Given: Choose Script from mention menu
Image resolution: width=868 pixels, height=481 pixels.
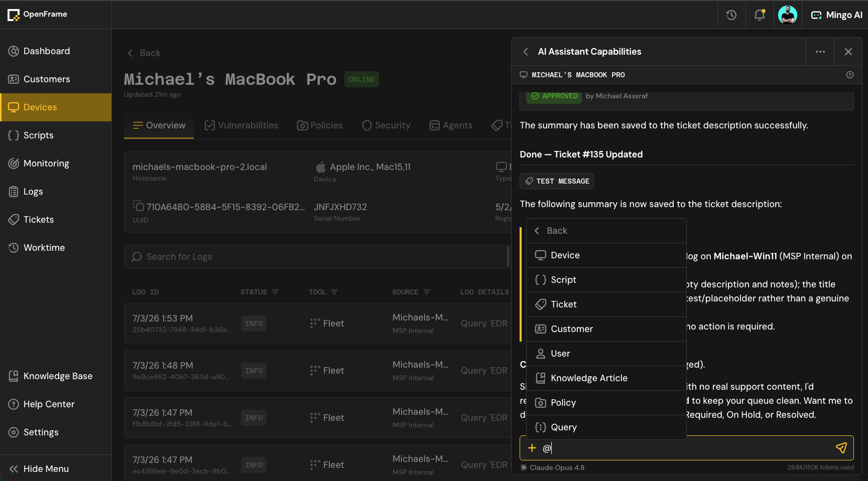Looking at the screenshot, I should (606, 280).
